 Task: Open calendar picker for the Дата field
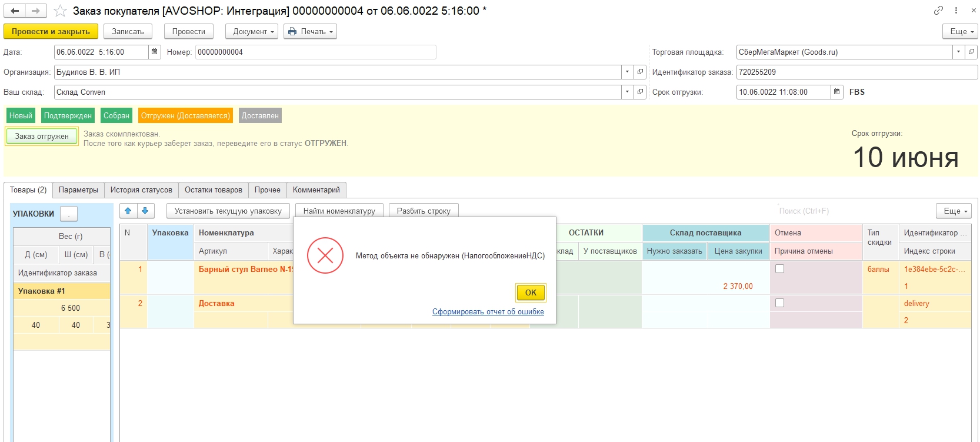click(155, 52)
